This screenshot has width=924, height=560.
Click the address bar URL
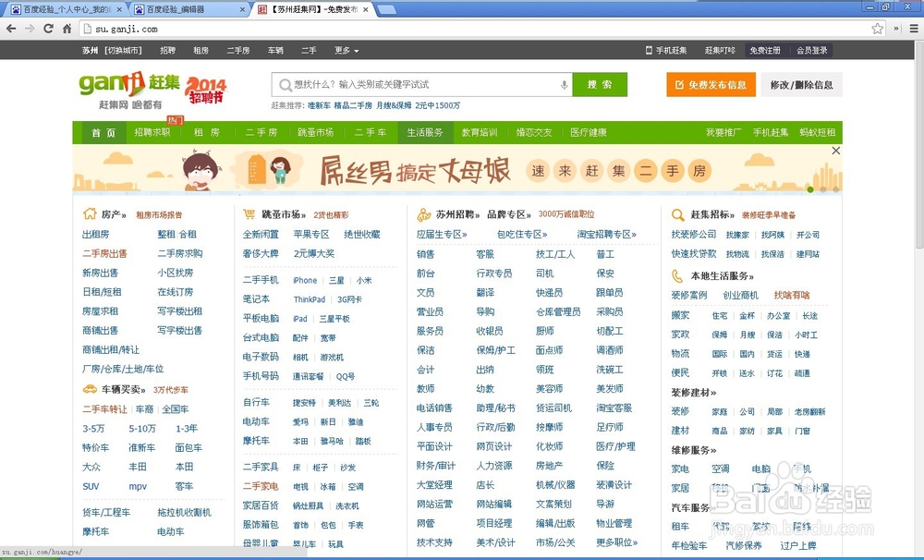coord(126,29)
